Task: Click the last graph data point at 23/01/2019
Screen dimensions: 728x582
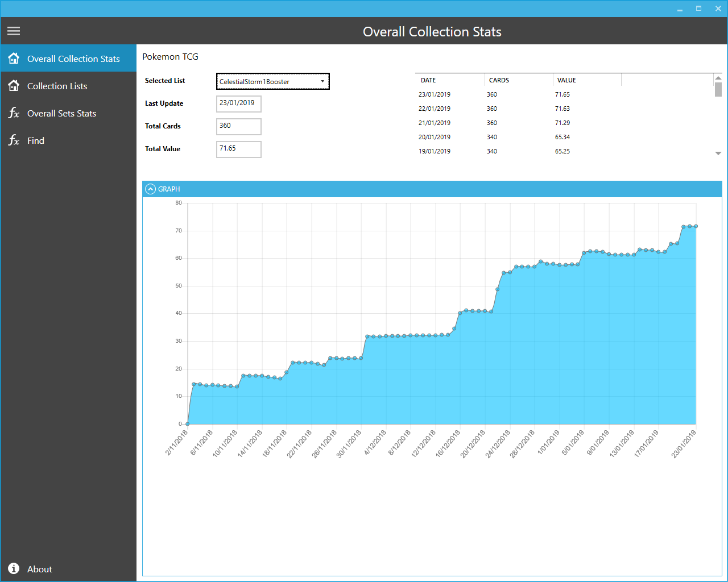Action: click(696, 226)
